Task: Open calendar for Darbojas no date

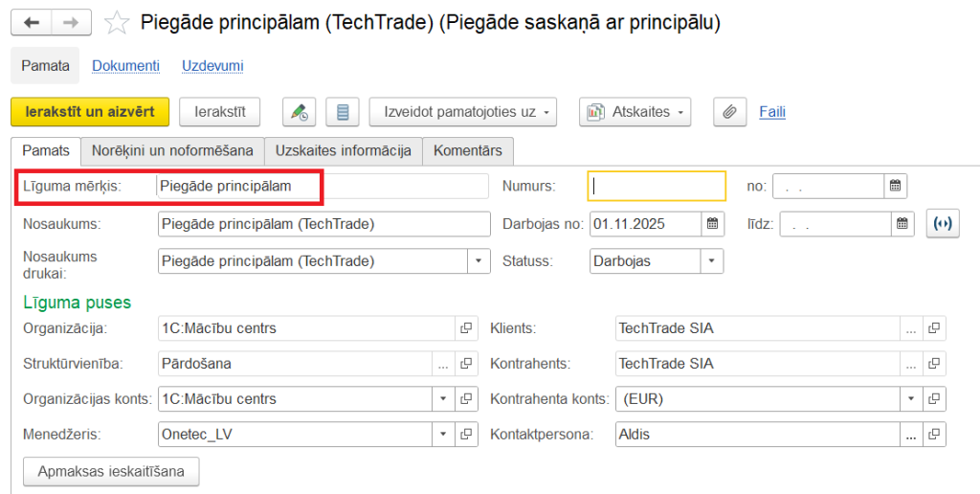Action: (x=713, y=224)
